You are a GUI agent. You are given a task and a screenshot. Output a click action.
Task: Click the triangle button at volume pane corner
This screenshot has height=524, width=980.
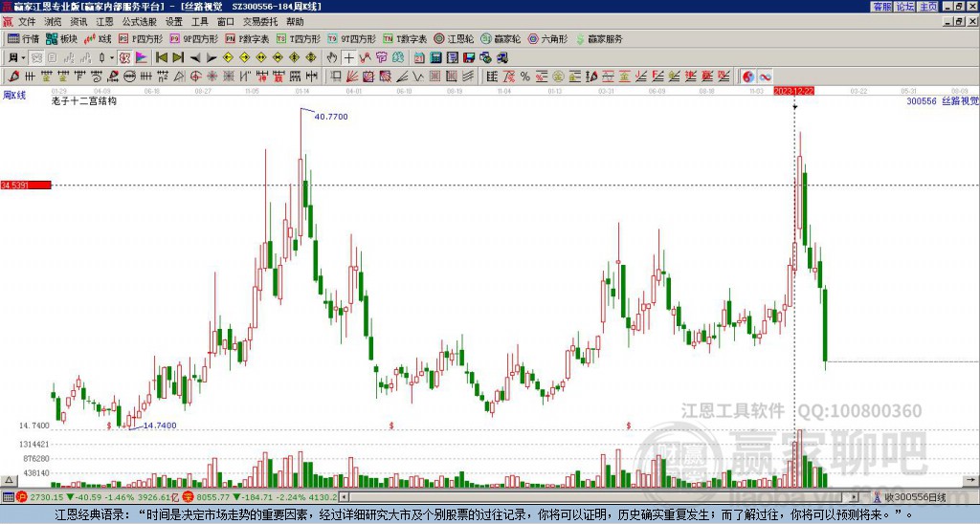coord(9,480)
